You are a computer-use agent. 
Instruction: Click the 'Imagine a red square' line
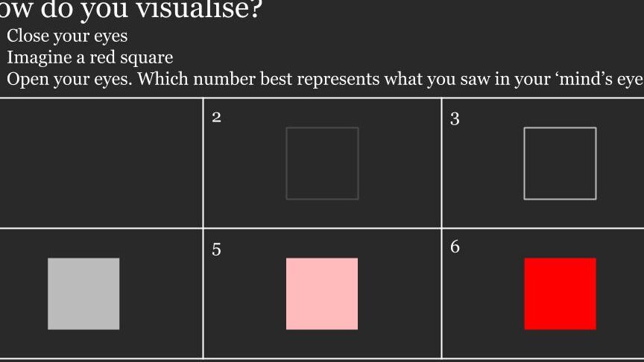[90, 57]
